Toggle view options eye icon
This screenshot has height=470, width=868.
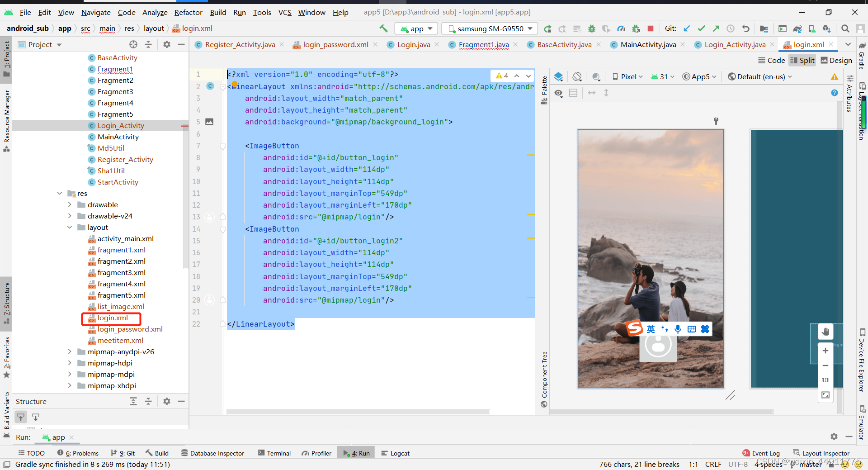[x=559, y=93]
